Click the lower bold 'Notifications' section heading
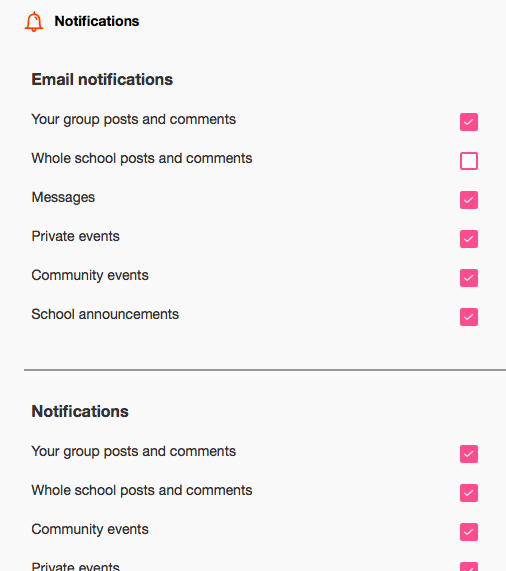 click(80, 411)
